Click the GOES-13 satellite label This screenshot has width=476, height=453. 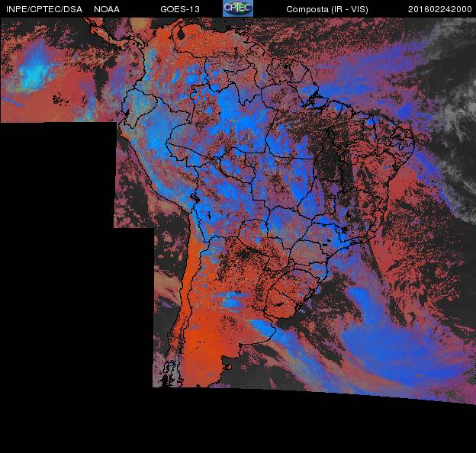click(x=180, y=9)
